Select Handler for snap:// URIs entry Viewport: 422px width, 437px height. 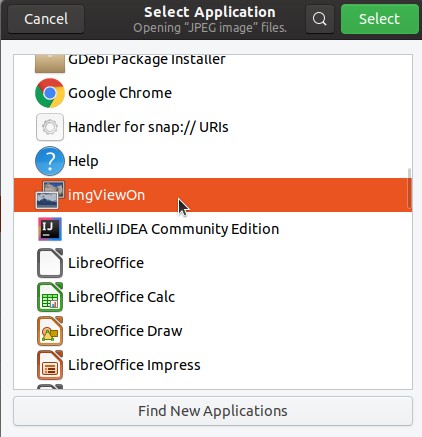pyautogui.click(x=213, y=127)
